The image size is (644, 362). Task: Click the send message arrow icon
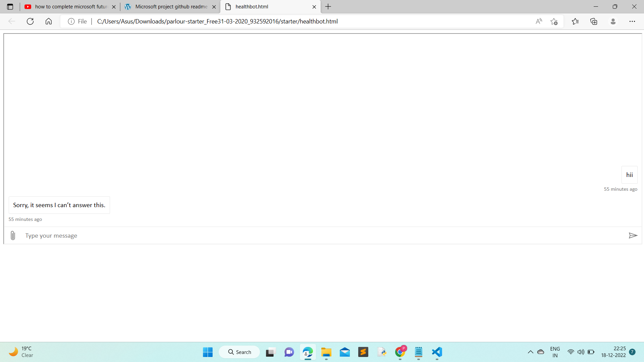[633, 236]
